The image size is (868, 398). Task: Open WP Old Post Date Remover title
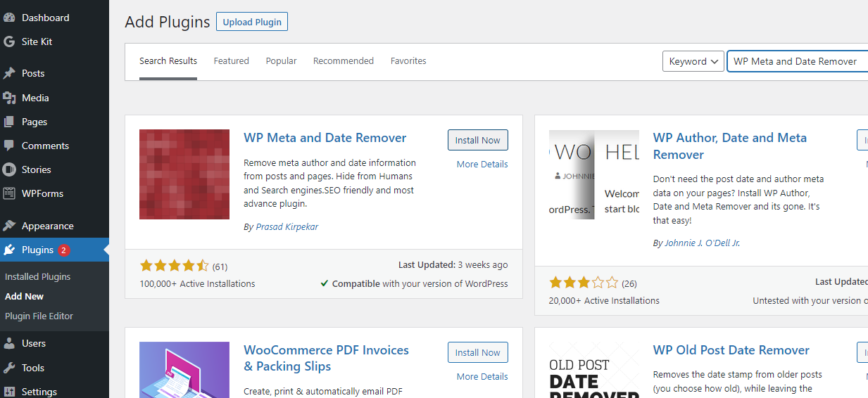tap(731, 350)
